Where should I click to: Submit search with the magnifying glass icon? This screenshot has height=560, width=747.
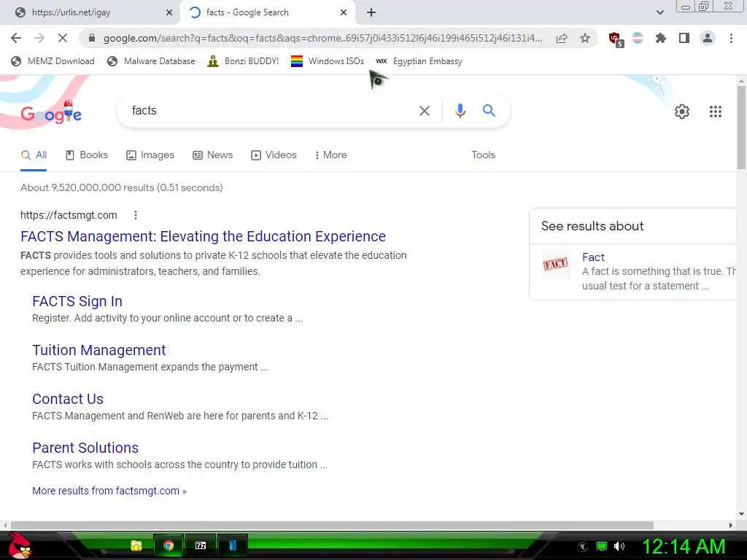point(489,111)
